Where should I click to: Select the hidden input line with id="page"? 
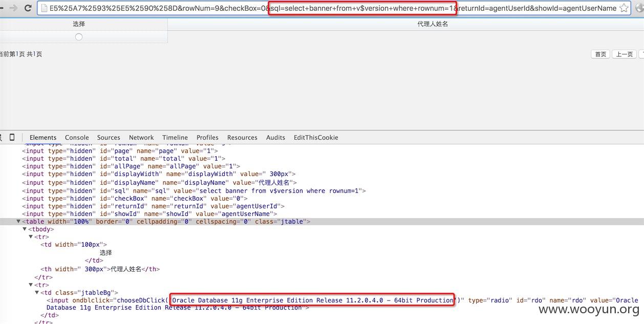tap(119, 150)
